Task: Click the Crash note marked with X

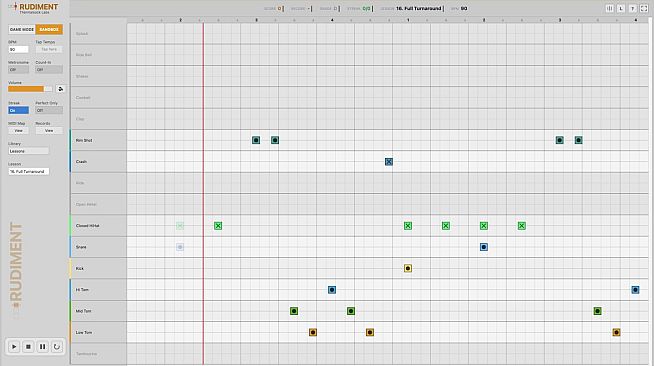Action: coord(389,162)
